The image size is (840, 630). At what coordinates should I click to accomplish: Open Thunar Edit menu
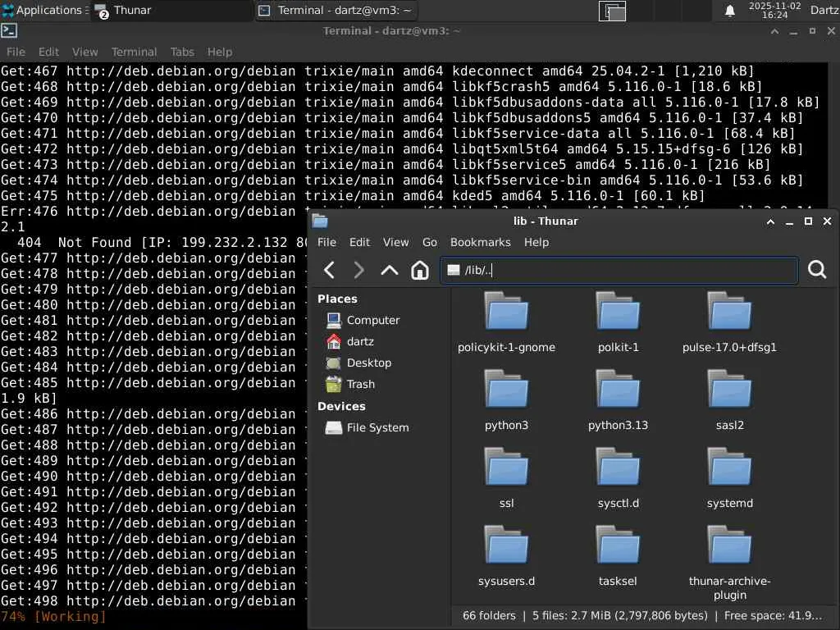pyautogui.click(x=359, y=242)
